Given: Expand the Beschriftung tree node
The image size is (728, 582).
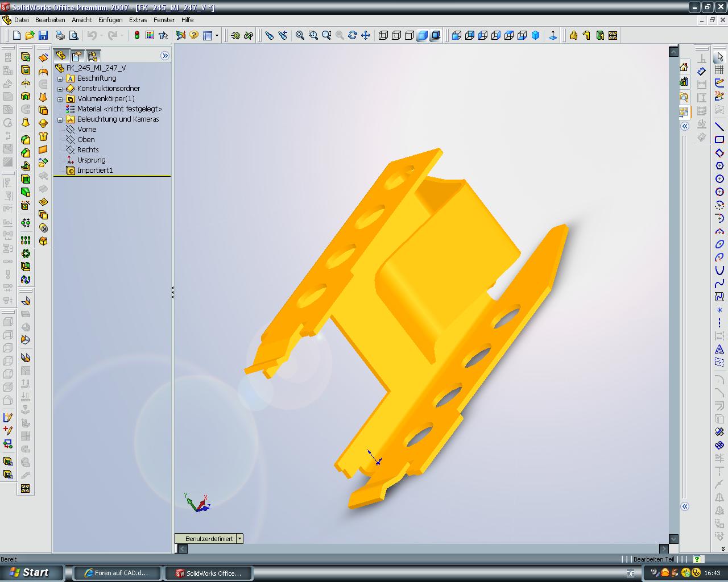Looking at the screenshot, I should [x=60, y=78].
